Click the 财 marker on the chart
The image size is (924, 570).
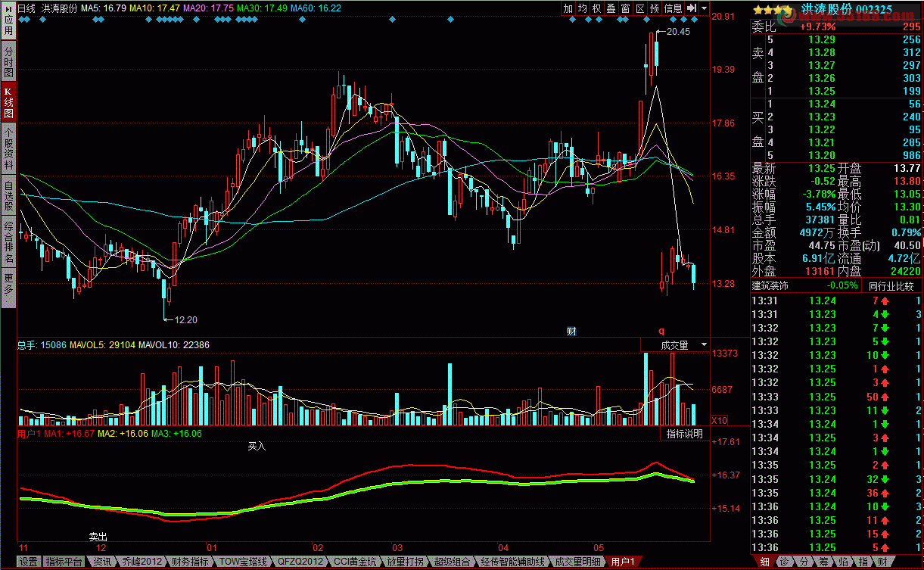click(x=571, y=331)
